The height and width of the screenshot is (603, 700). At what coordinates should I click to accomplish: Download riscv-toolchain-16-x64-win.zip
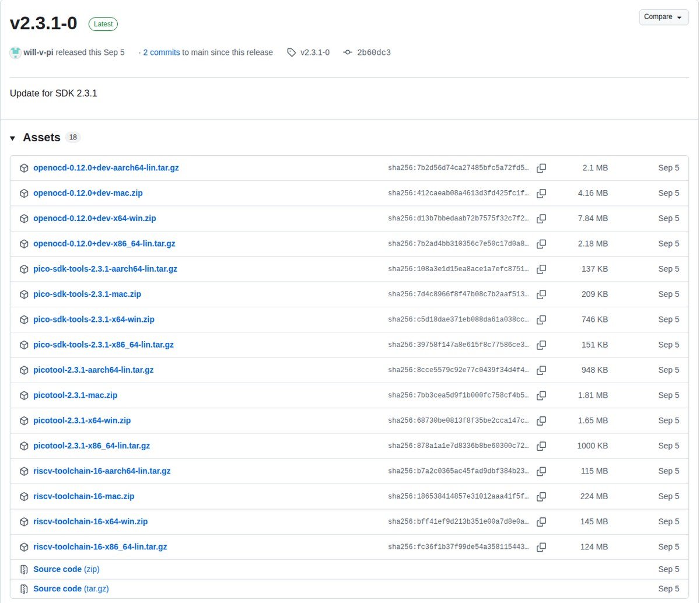click(90, 522)
